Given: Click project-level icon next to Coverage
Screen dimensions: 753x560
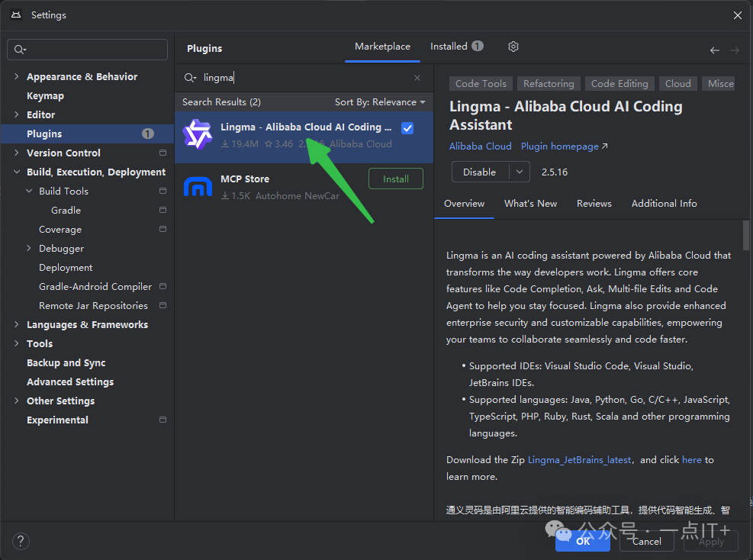Looking at the screenshot, I should coord(163,229).
